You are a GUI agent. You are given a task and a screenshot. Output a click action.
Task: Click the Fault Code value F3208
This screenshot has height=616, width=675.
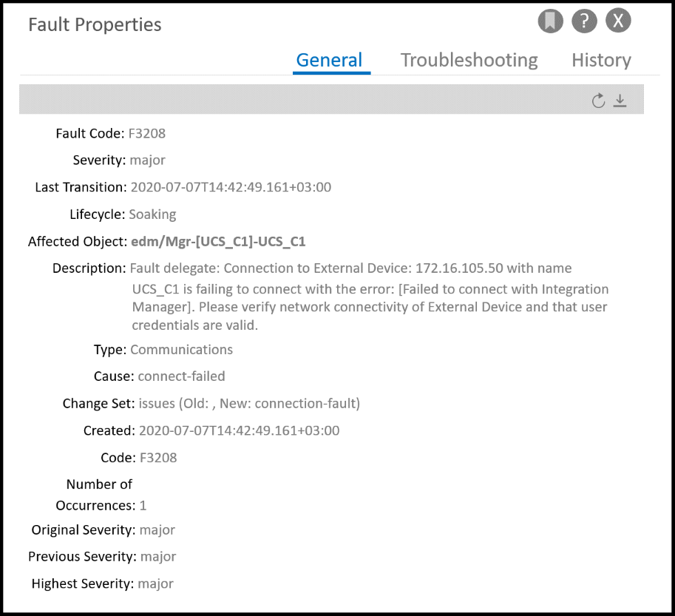pos(146,134)
